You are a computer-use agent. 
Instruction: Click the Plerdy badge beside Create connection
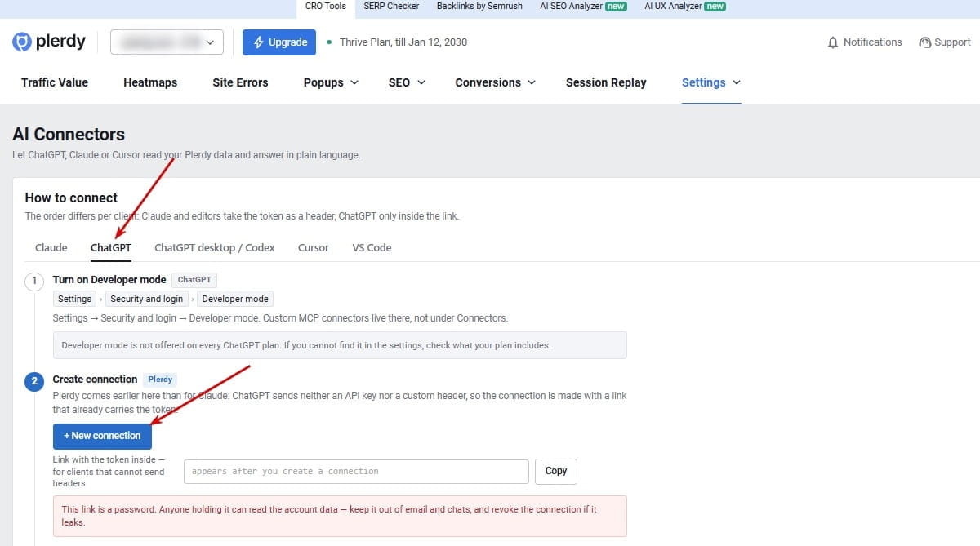point(160,380)
